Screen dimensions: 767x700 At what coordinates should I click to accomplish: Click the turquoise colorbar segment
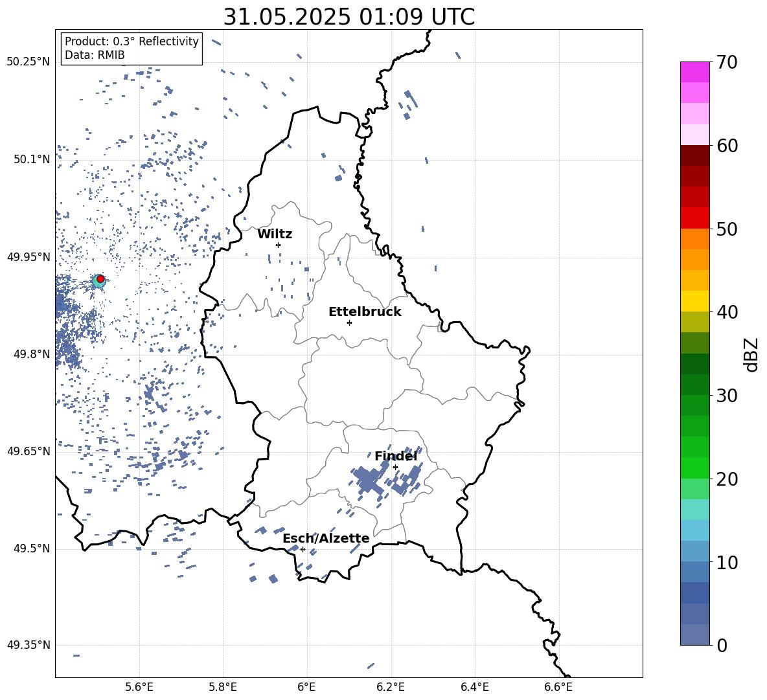pyautogui.click(x=695, y=510)
